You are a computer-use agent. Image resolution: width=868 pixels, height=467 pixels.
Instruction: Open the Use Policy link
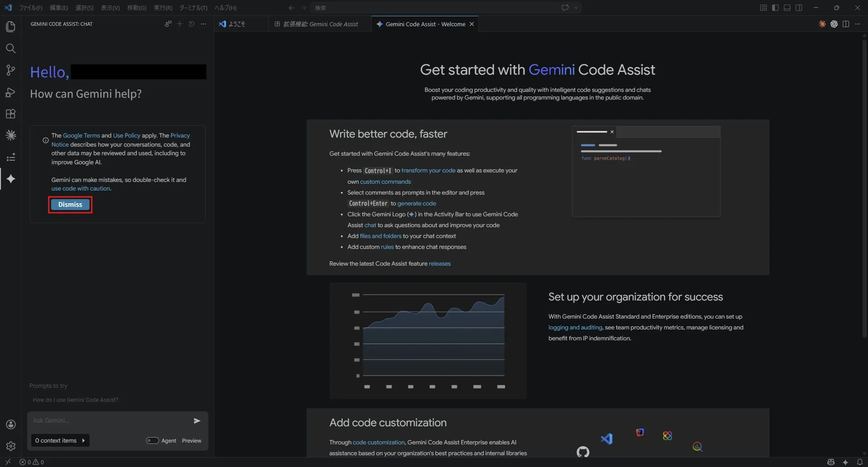point(127,135)
